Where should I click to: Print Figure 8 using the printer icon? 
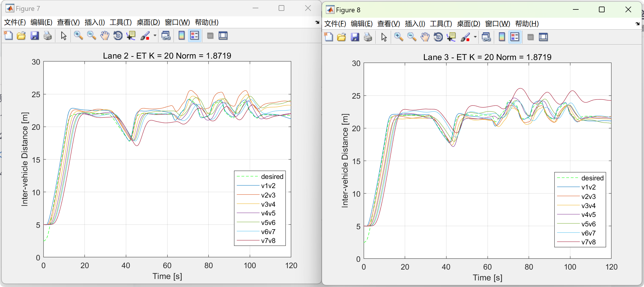click(x=368, y=37)
